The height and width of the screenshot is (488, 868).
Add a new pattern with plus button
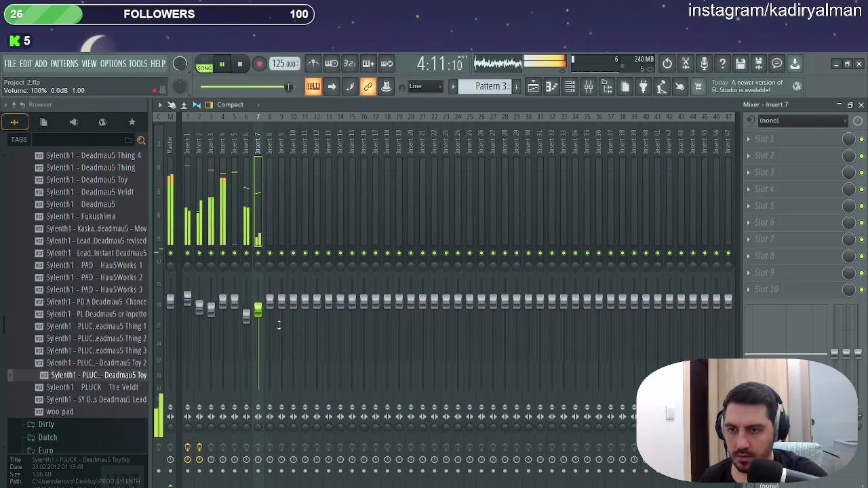coord(516,87)
